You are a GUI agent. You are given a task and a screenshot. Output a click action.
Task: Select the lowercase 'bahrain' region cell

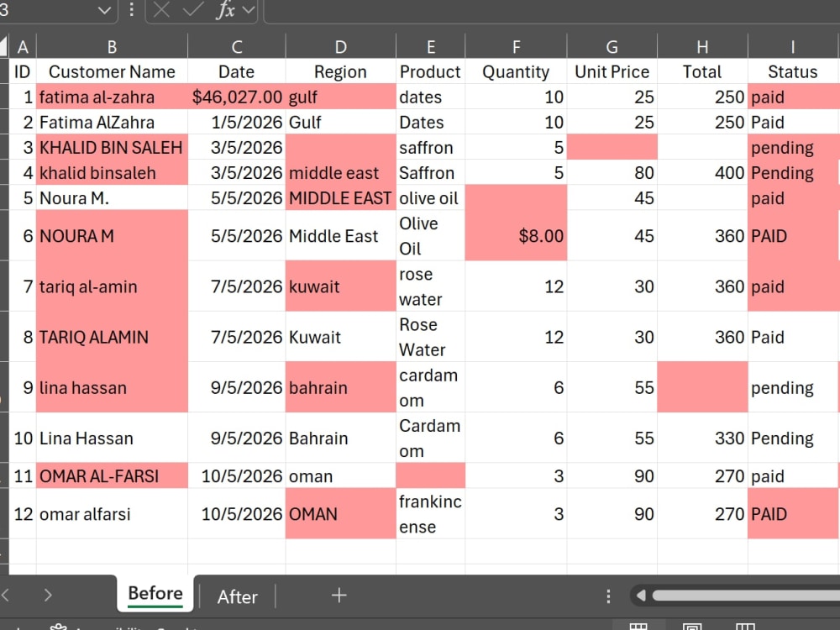tap(341, 386)
